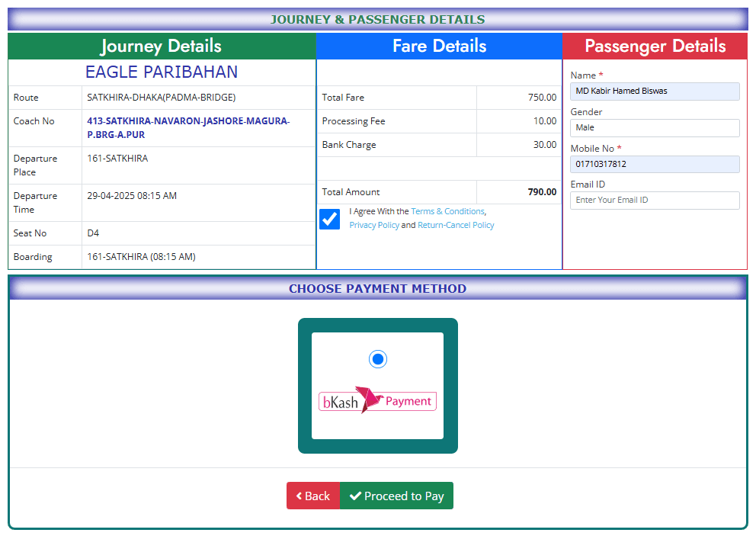
Task: Open the Privacy Policy link
Action: click(x=374, y=225)
